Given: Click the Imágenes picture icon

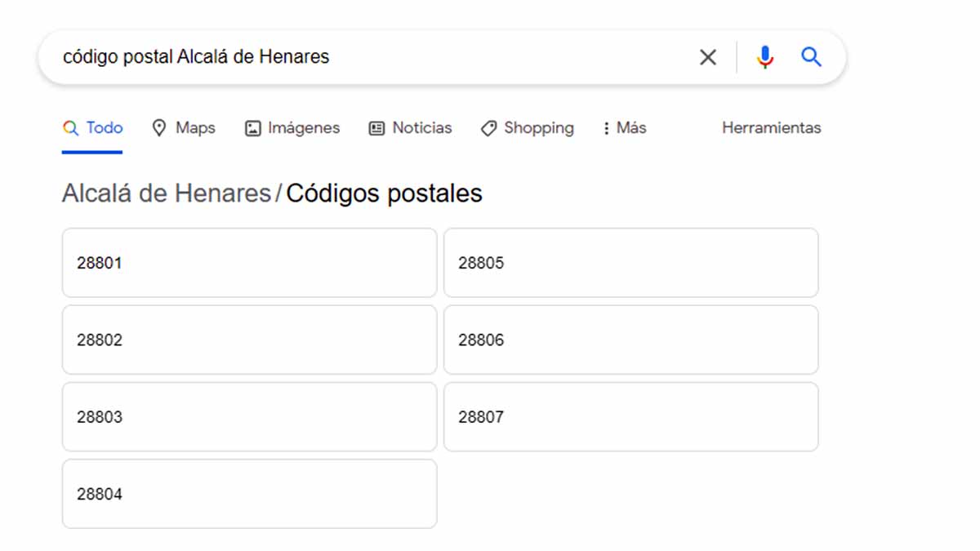Looking at the screenshot, I should [253, 128].
